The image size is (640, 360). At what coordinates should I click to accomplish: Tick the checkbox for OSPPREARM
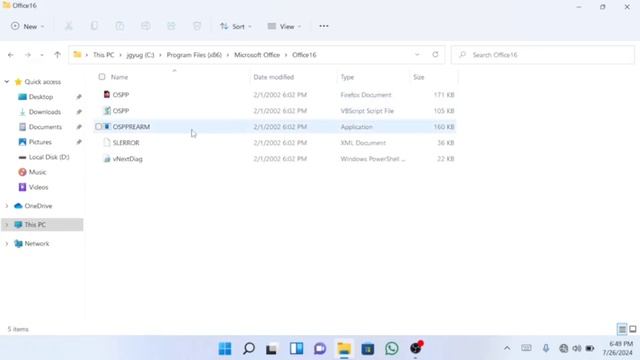(x=98, y=127)
